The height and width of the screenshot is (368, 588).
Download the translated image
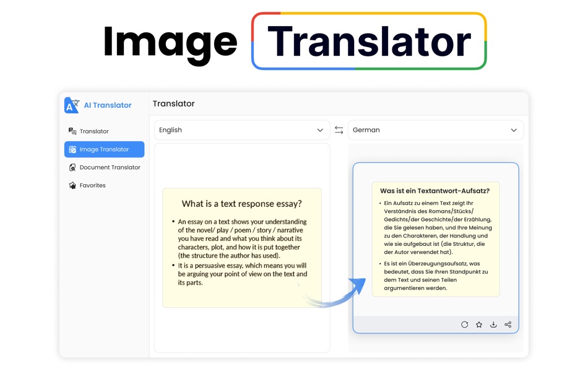tap(493, 325)
